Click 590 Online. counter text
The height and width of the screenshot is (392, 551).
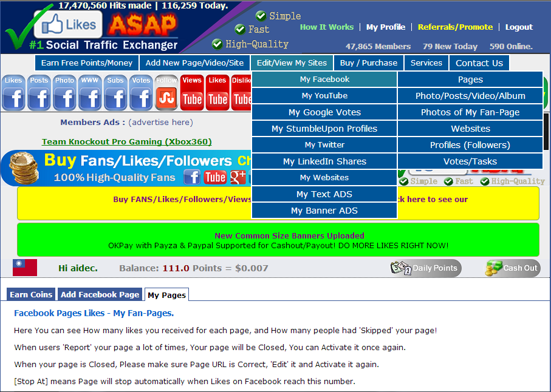click(x=511, y=46)
